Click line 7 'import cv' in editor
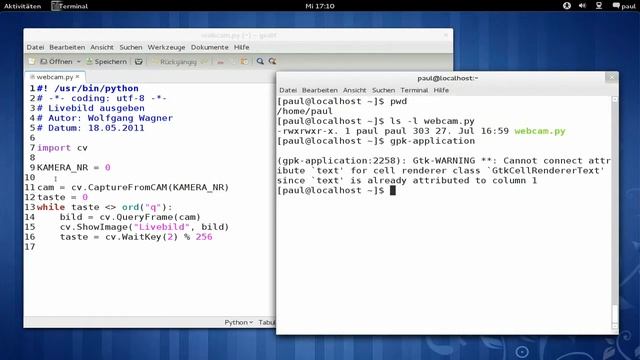The height and width of the screenshot is (360, 640). (62, 148)
